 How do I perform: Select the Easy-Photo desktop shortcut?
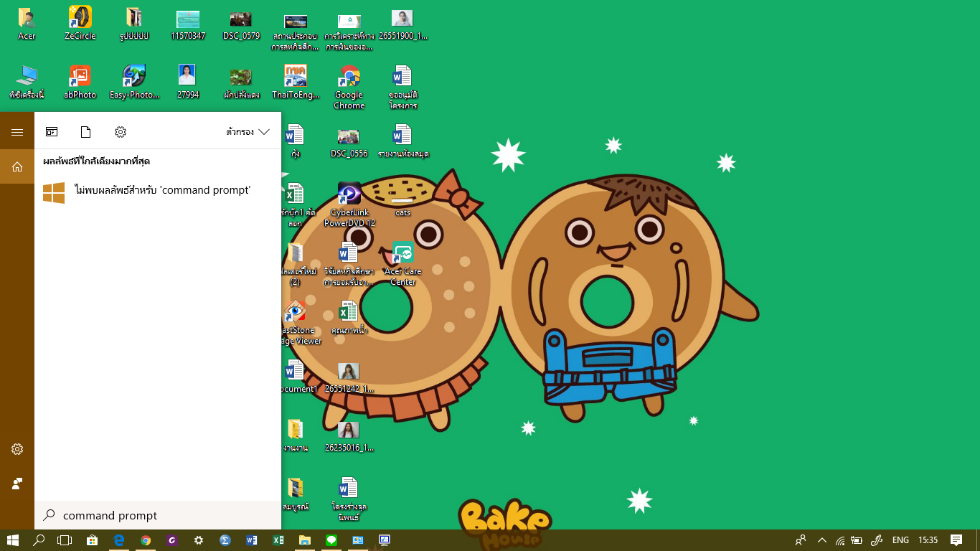[134, 82]
